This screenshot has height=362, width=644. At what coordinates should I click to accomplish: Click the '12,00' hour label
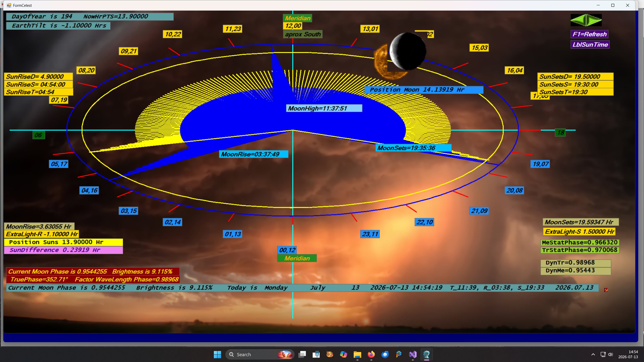(293, 26)
